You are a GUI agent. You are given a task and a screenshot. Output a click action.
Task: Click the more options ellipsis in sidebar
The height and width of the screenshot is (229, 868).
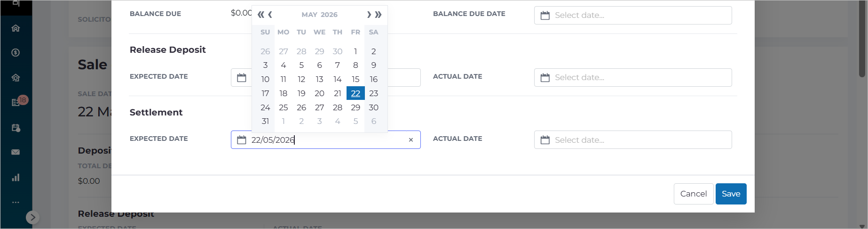[x=16, y=202]
